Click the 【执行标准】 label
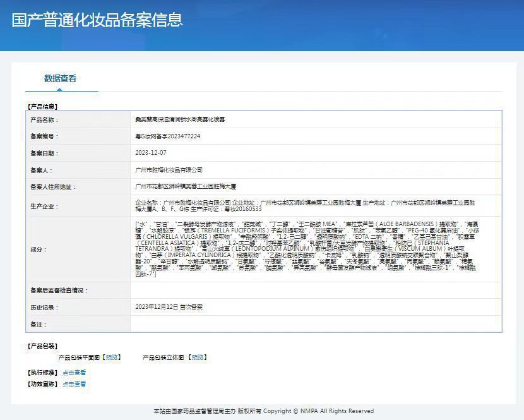 (x=42, y=373)
